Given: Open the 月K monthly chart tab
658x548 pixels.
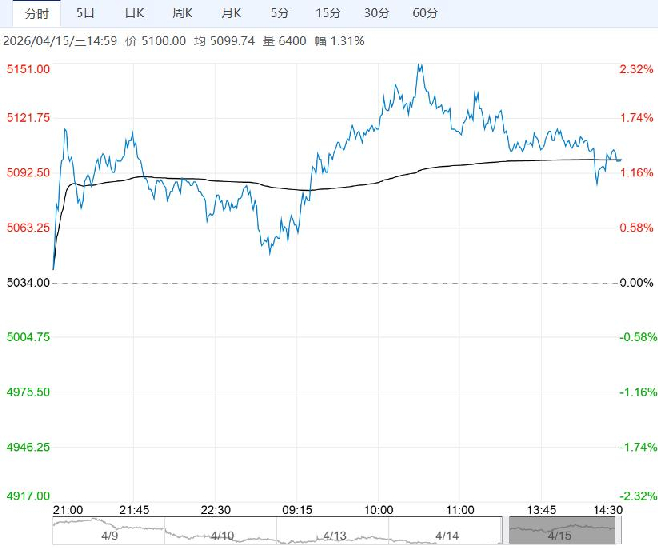Looking at the screenshot, I should (231, 13).
